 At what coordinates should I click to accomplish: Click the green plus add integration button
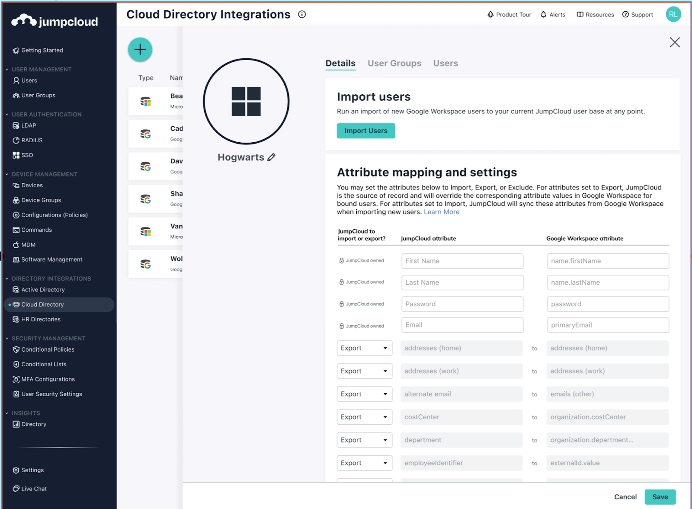click(x=140, y=49)
